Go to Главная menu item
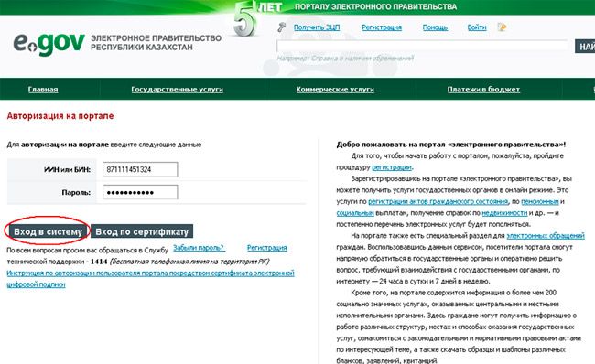The height and width of the screenshot is (364, 595). (43, 90)
